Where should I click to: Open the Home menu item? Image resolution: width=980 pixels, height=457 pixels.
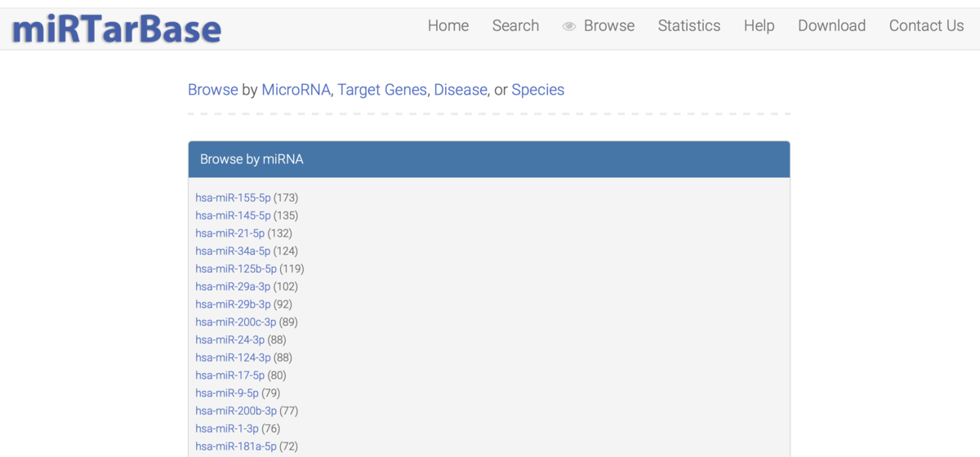(448, 26)
